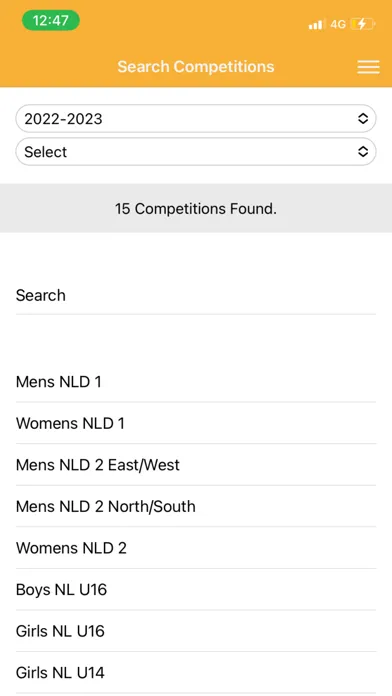The width and height of the screenshot is (392, 696).
Task: Open the 2022-2023 season dropdown
Action: point(196,119)
